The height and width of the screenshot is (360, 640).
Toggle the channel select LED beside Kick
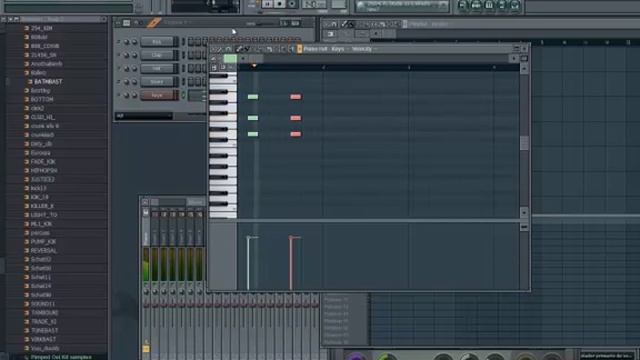183,42
